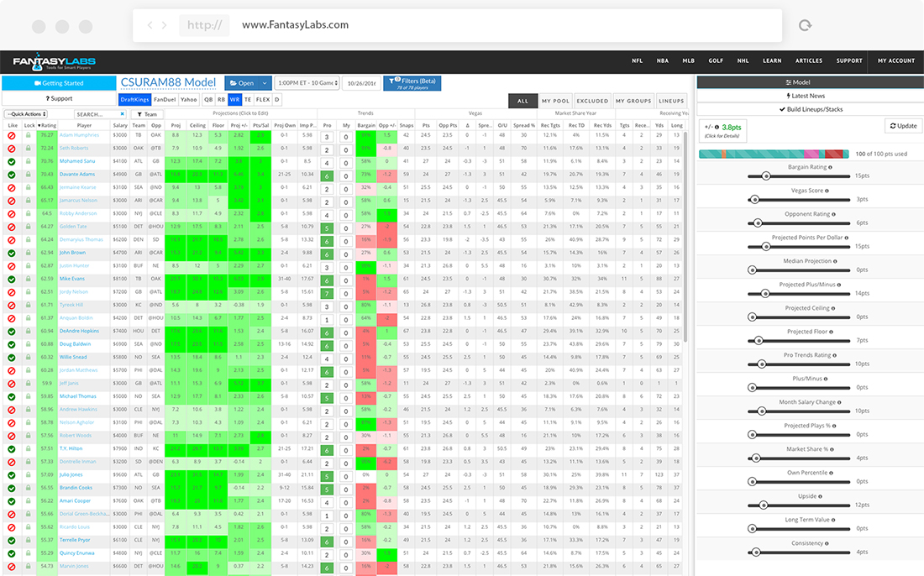Viewport: 924px width, 576px height.
Task: Open the Quick Actions dropdown
Action: tap(26, 114)
